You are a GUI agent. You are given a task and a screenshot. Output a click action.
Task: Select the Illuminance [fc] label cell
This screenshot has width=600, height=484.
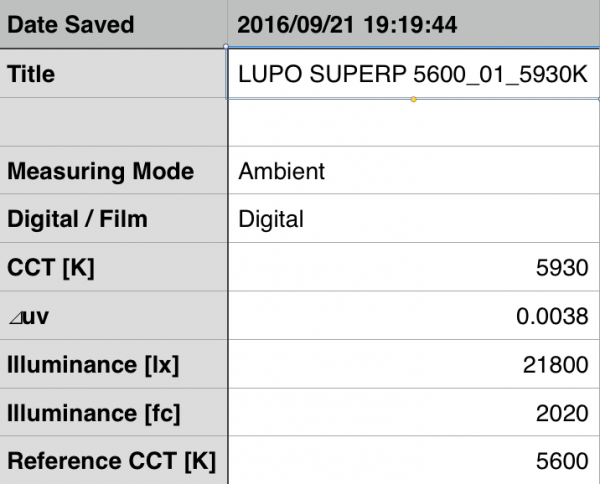pyautogui.click(x=113, y=414)
